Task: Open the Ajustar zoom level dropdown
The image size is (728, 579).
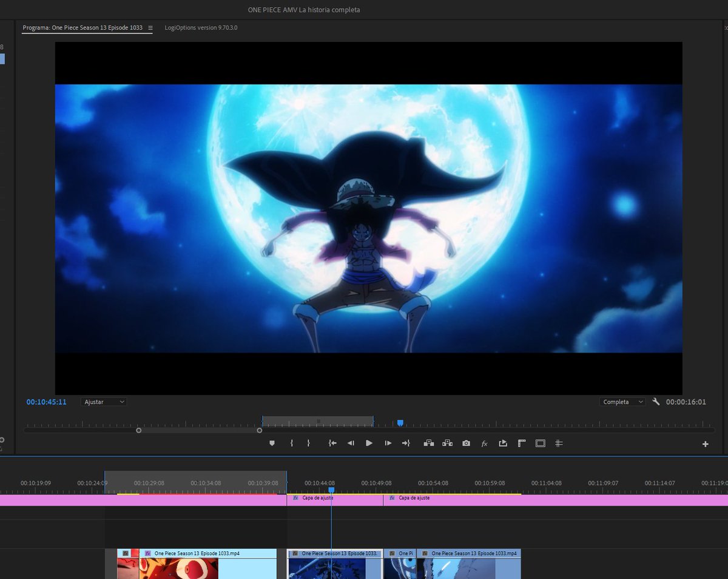Action: tap(104, 402)
